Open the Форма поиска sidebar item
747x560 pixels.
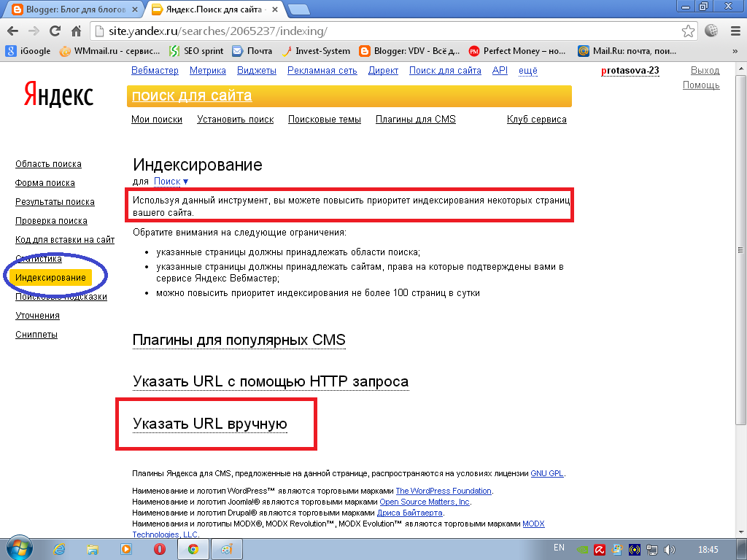(44, 183)
